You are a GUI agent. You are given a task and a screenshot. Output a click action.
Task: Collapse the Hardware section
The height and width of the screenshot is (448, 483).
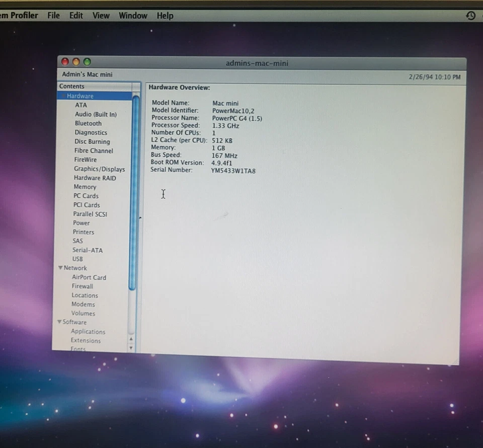pyautogui.click(x=63, y=96)
